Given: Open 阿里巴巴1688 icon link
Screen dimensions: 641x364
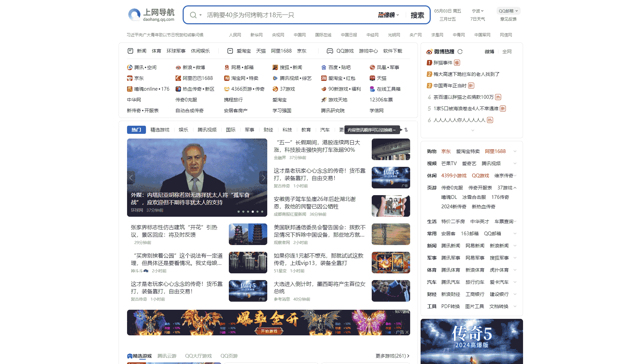Looking at the screenshot, I should click(178, 78).
